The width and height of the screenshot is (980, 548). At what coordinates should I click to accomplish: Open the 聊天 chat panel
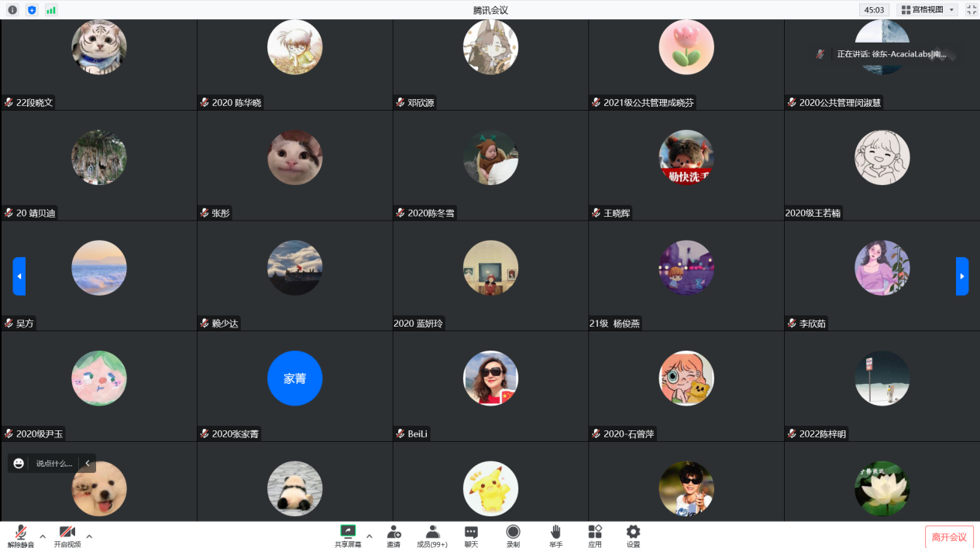471,535
